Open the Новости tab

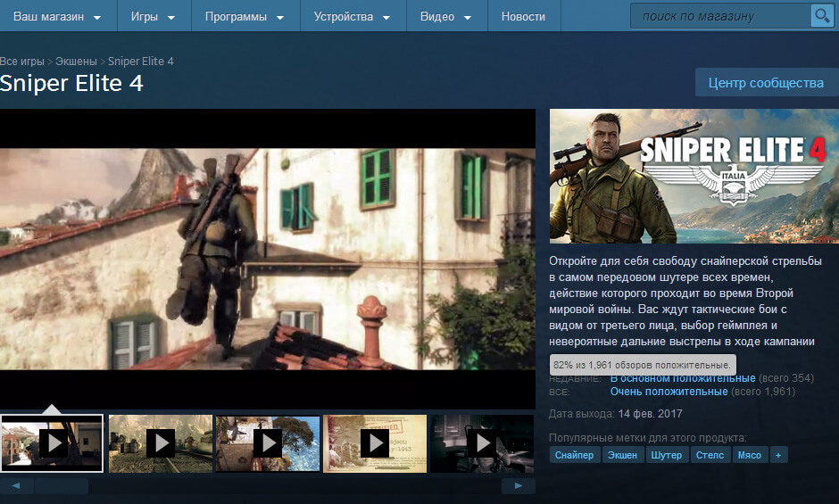pyautogui.click(x=523, y=17)
